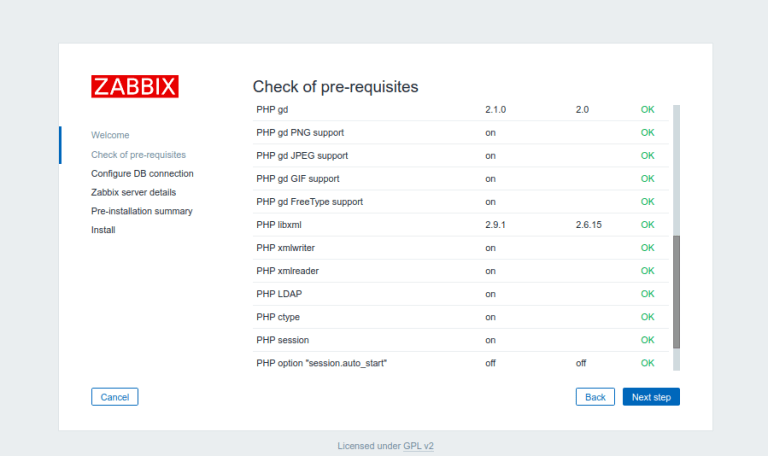Select the Welcome step in sidebar
Viewport: 768px width, 456px height.
click(110, 135)
